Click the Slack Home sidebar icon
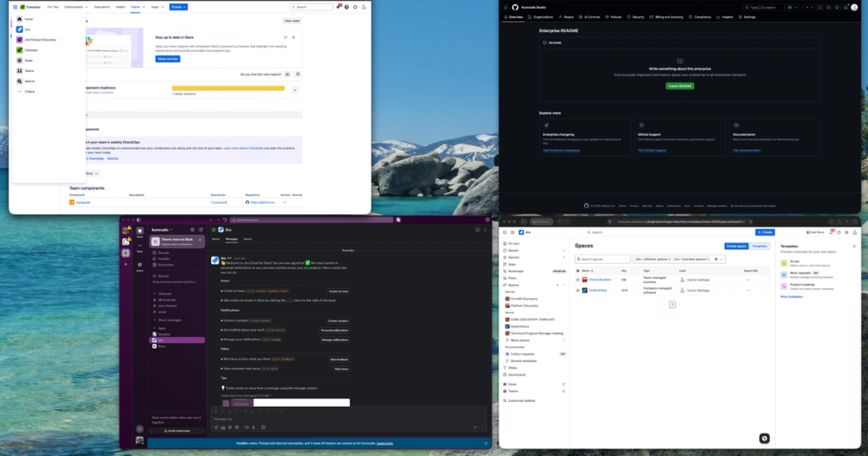The image size is (868, 456). (140, 232)
